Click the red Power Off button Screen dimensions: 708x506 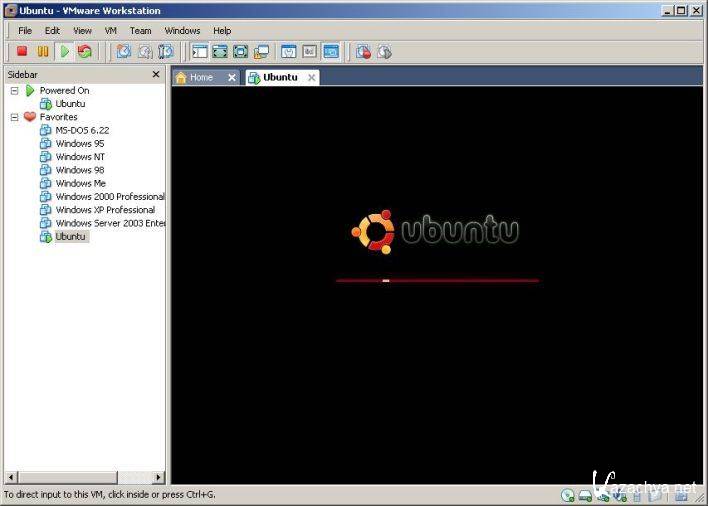(22, 51)
